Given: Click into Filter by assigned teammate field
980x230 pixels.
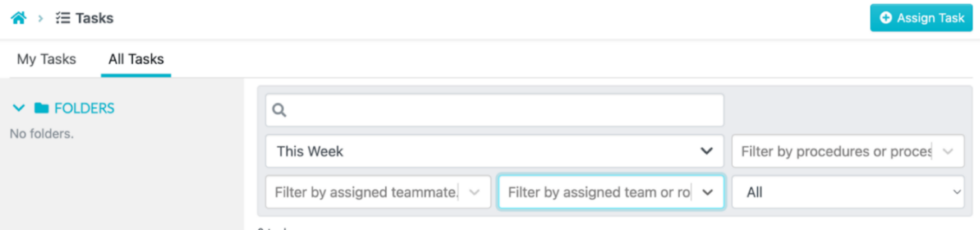Looking at the screenshot, I should click(x=366, y=192).
